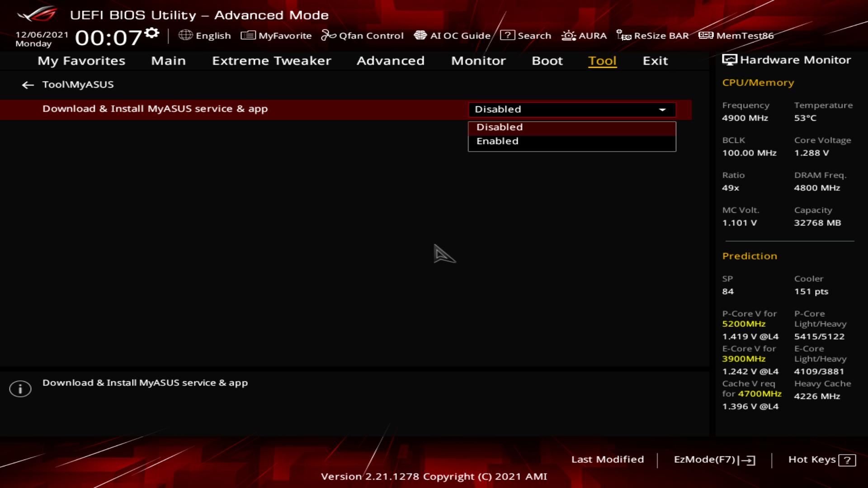868x488 pixels.
Task: Toggle ReSize BAR icon
Action: click(624, 35)
